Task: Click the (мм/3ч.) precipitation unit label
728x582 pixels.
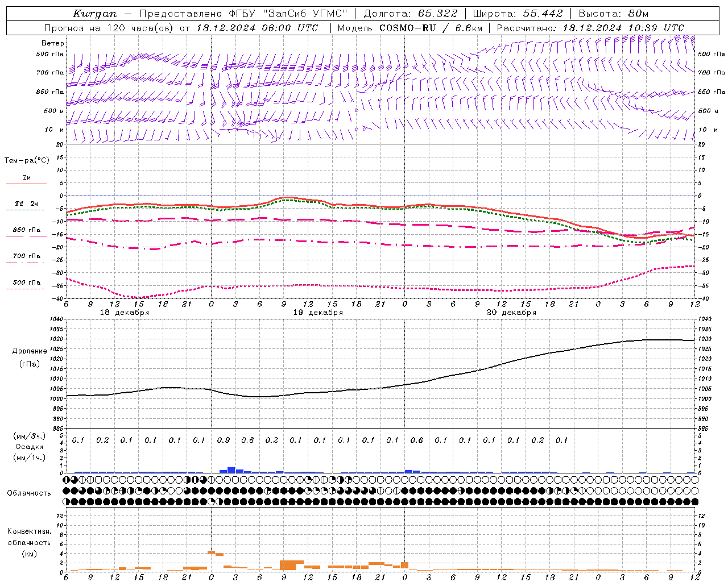Action: pos(30,436)
